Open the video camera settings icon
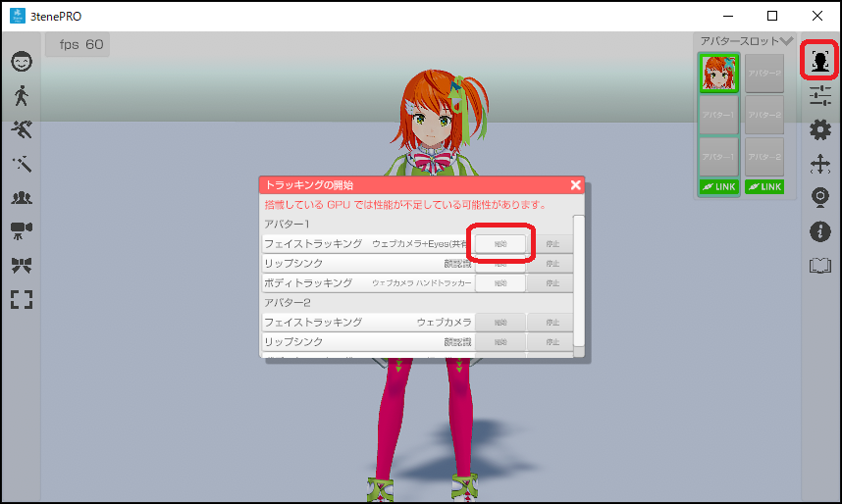 coord(22,230)
